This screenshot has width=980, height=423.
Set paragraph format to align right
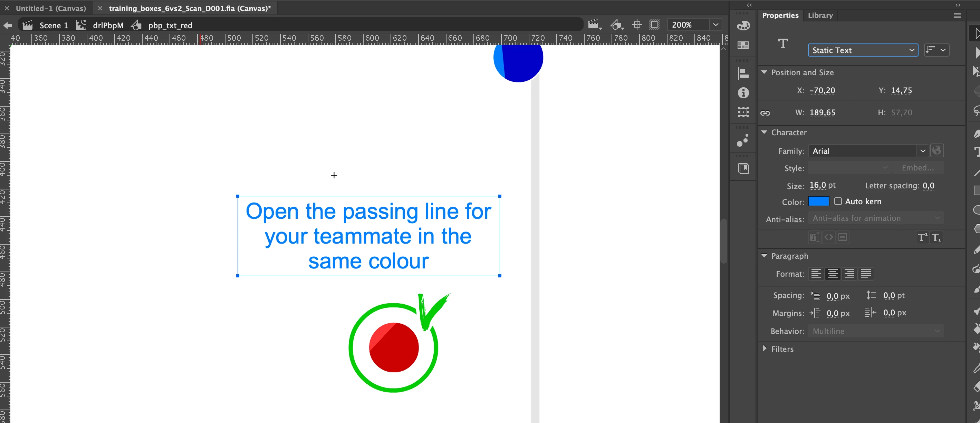coord(849,274)
